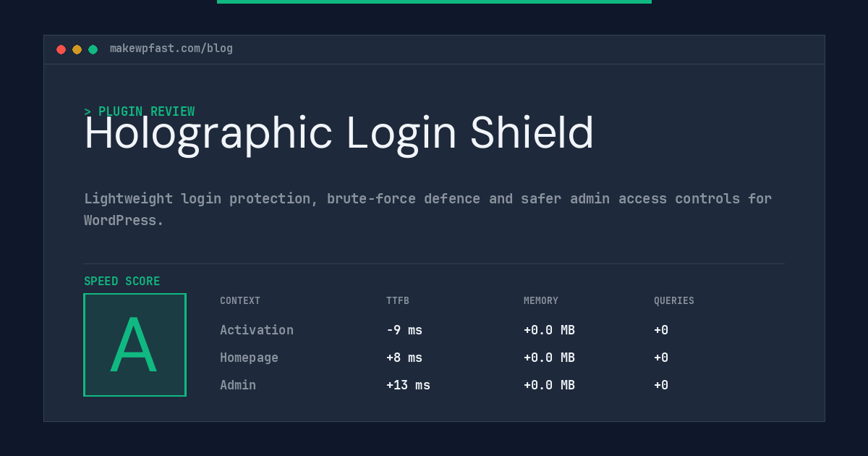Click the grade A score badge
868x456 pixels.
[x=135, y=345]
